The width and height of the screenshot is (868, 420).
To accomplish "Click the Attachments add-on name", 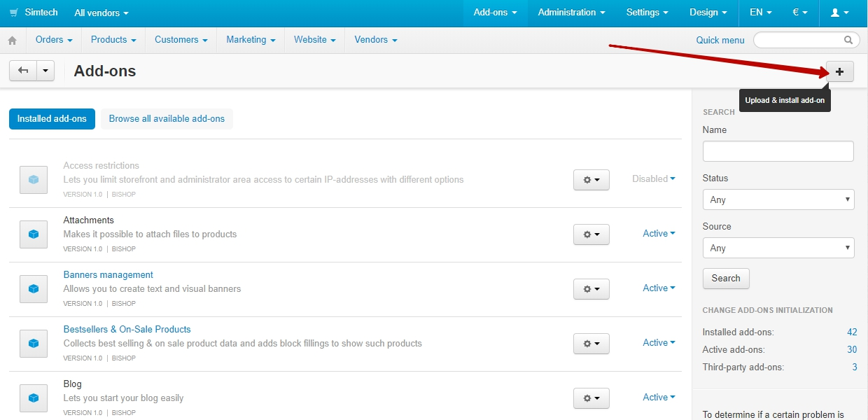I will pyautogui.click(x=88, y=220).
